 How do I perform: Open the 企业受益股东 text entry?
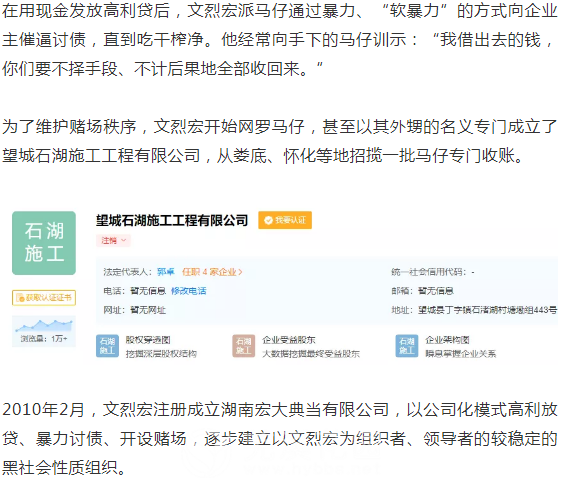click(x=289, y=340)
